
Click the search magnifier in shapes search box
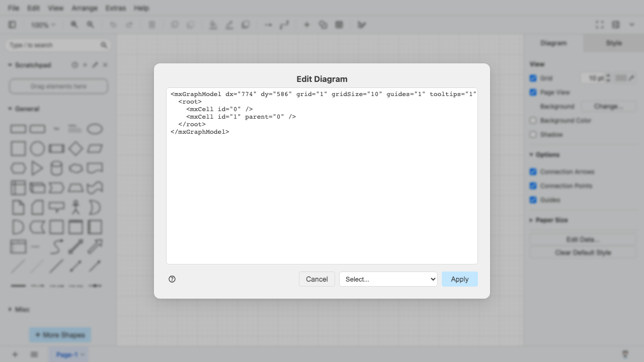[104, 45]
